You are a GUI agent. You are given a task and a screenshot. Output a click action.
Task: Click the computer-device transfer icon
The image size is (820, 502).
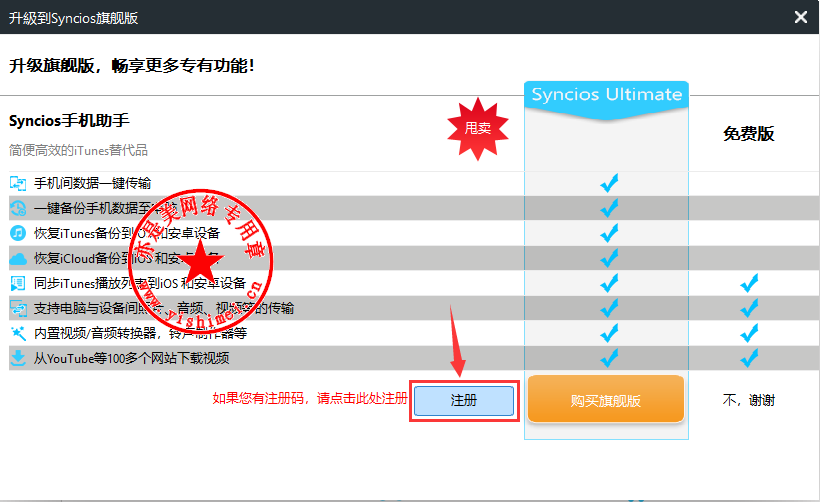tap(18, 309)
